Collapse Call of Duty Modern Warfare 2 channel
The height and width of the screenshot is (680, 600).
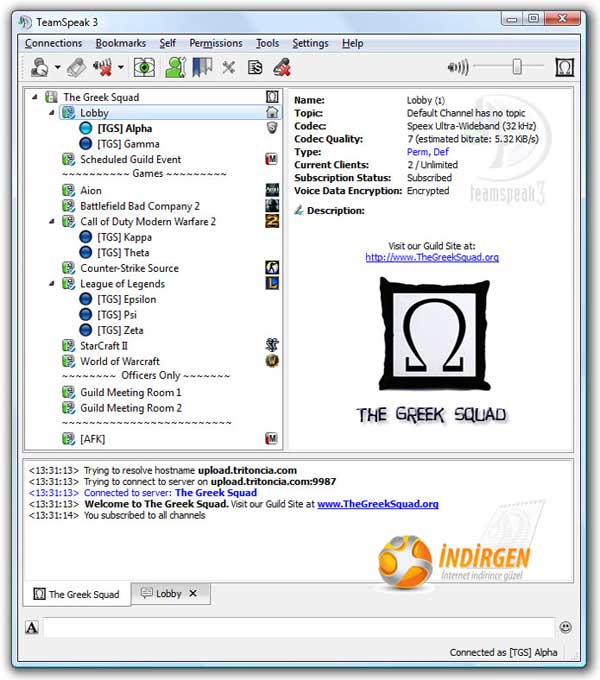52,222
